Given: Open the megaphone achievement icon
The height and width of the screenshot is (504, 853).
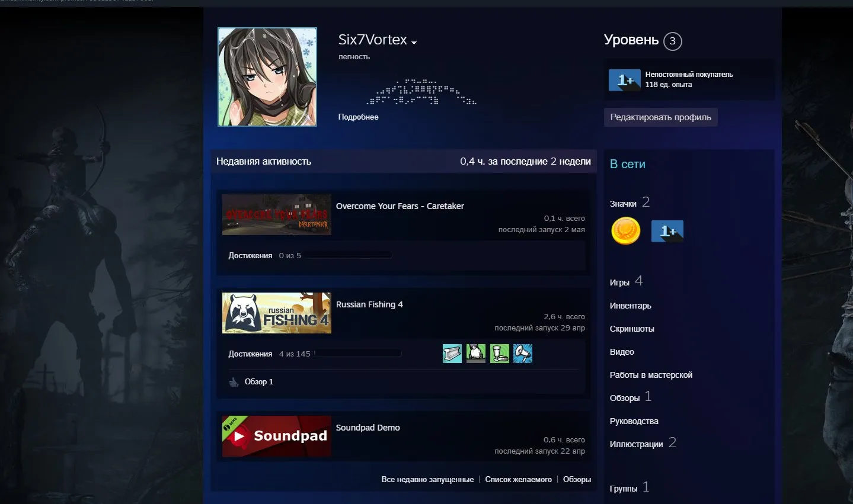Looking at the screenshot, I should [x=523, y=354].
